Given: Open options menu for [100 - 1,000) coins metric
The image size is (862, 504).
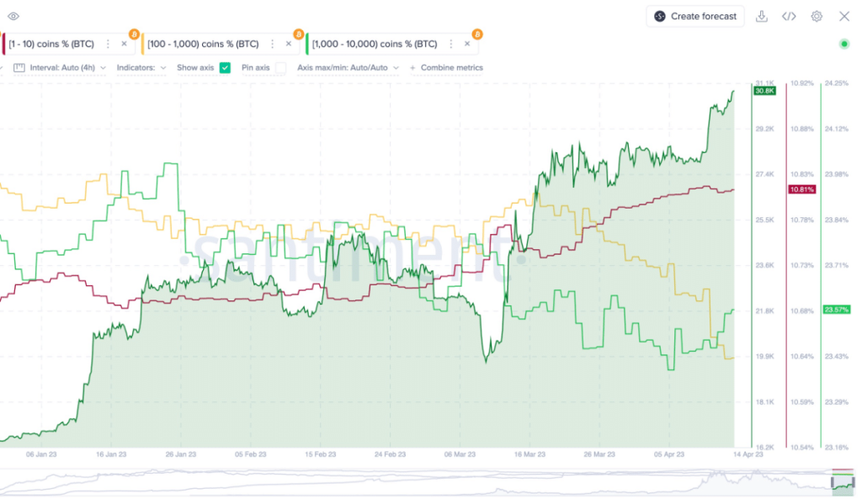Looking at the screenshot, I should click(x=269, y=44).
